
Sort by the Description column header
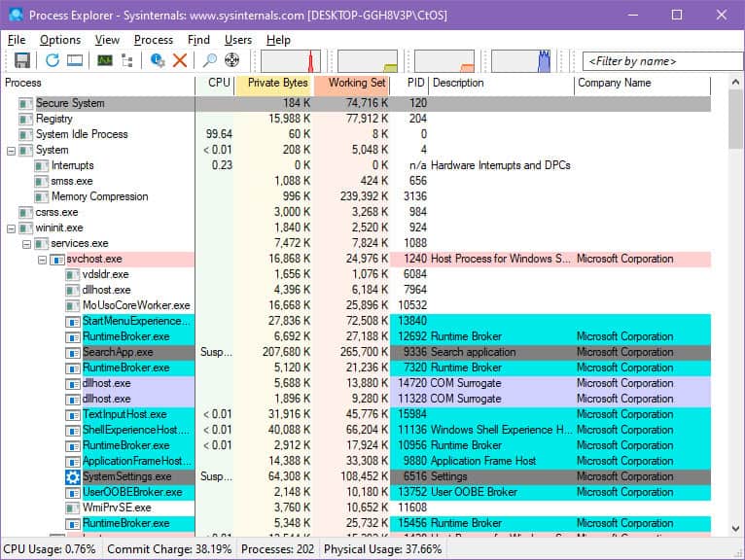click(x=502, y=83)
